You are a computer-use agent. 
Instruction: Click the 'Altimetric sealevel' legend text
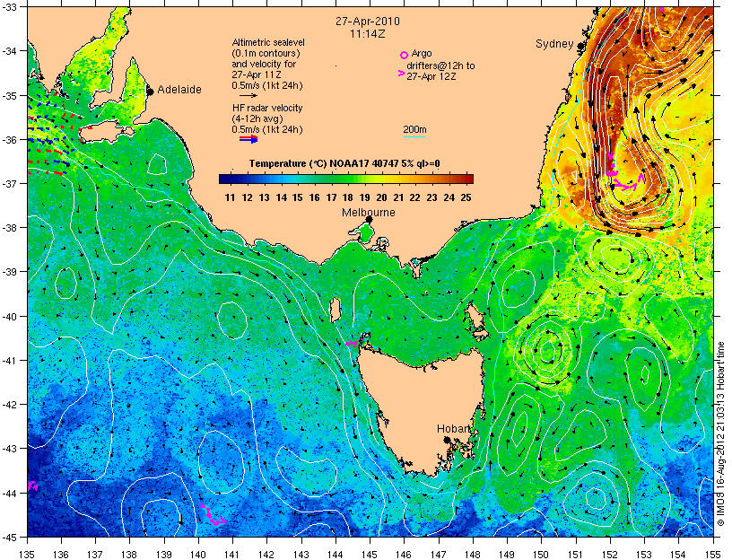268,42
